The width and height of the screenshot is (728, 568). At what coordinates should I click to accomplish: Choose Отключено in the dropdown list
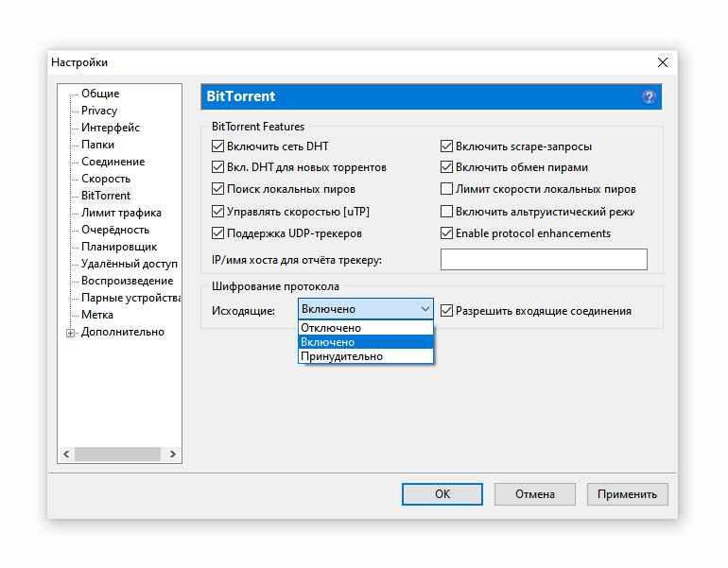click(365, 328)
